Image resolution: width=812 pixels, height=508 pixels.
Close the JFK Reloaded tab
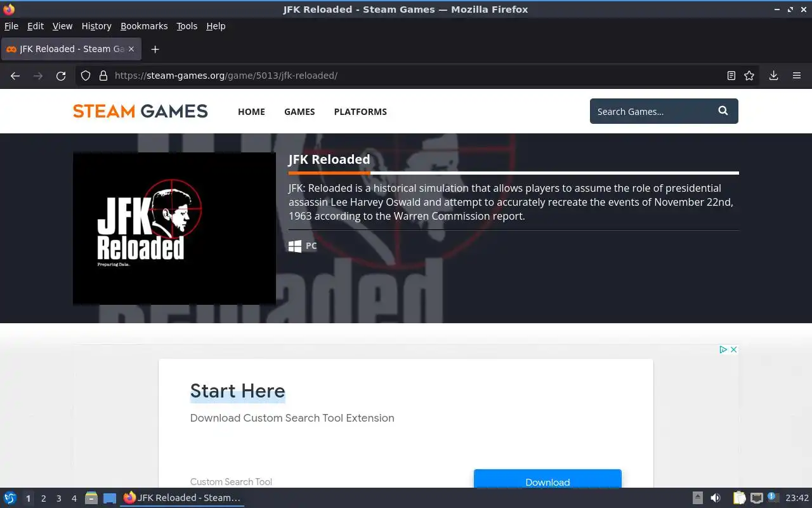tap(131, 49)
